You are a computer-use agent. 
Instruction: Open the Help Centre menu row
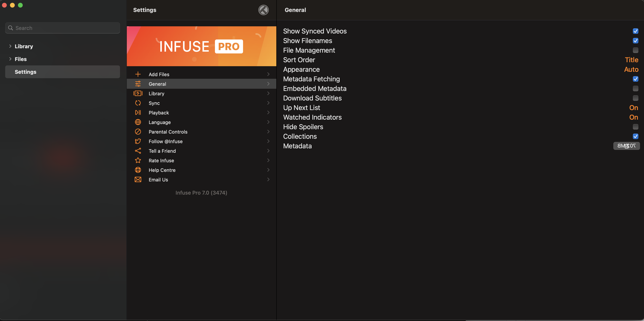pyautogui.click(x=201, y=170)
